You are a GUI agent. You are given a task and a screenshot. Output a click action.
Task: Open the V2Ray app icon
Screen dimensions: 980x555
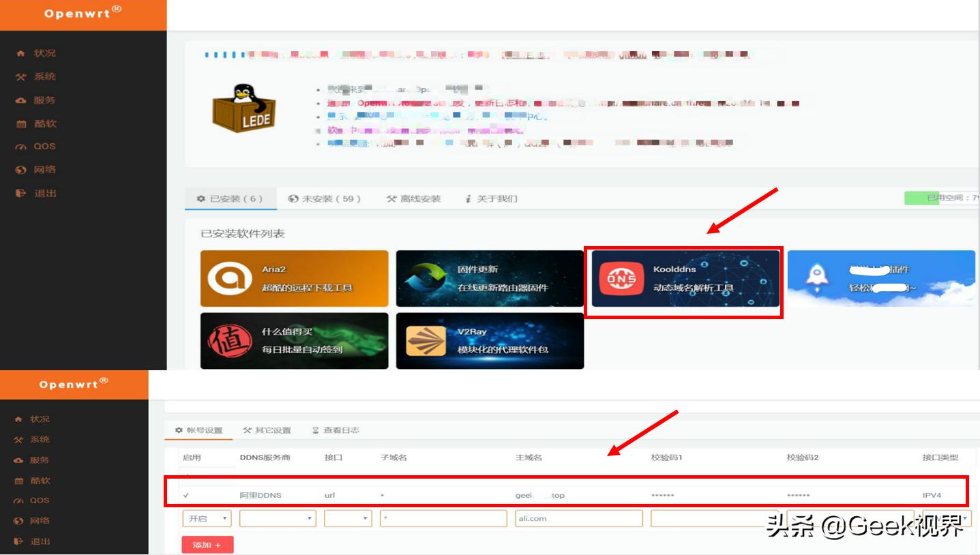click(426, 341)
